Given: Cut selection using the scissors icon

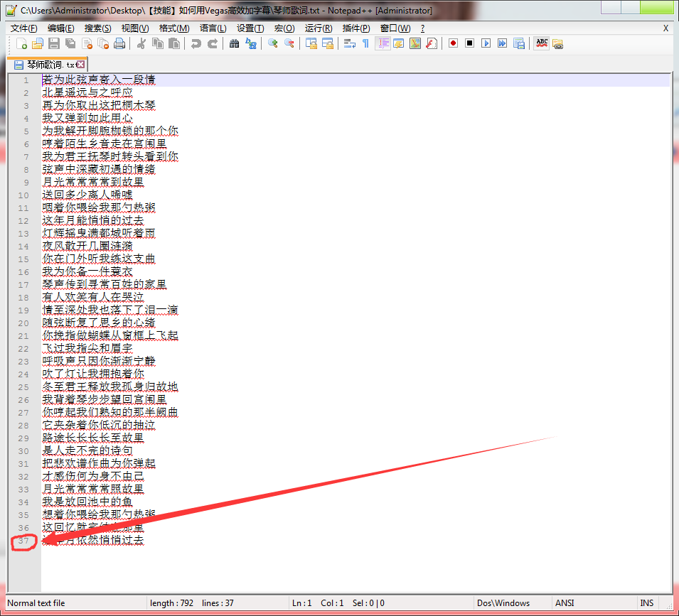Looking at the screenshot, I should pos(141,43).
